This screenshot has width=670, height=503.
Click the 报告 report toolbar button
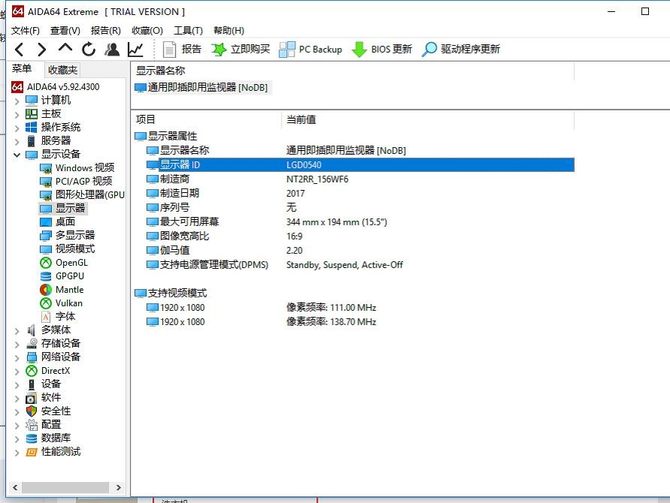pos(182,50)
